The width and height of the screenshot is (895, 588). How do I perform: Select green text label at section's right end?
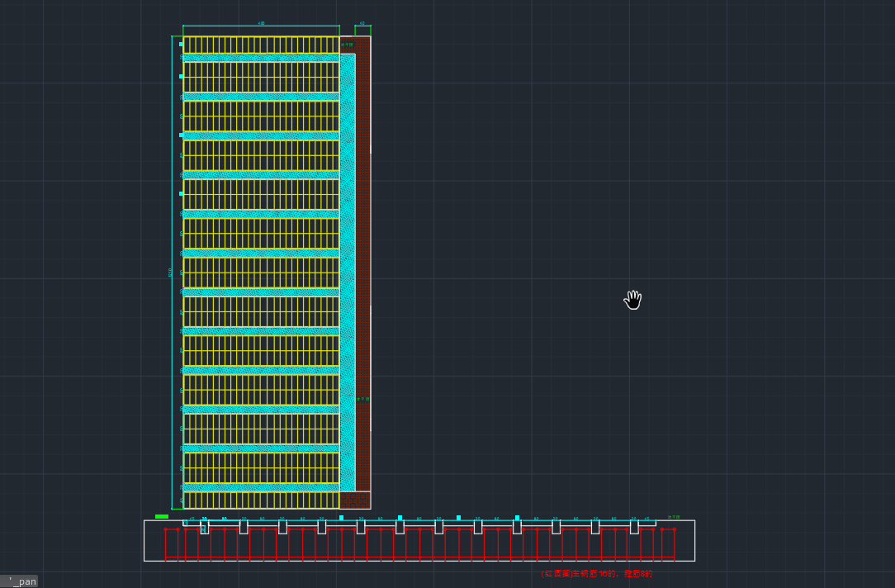coord(674,518)
